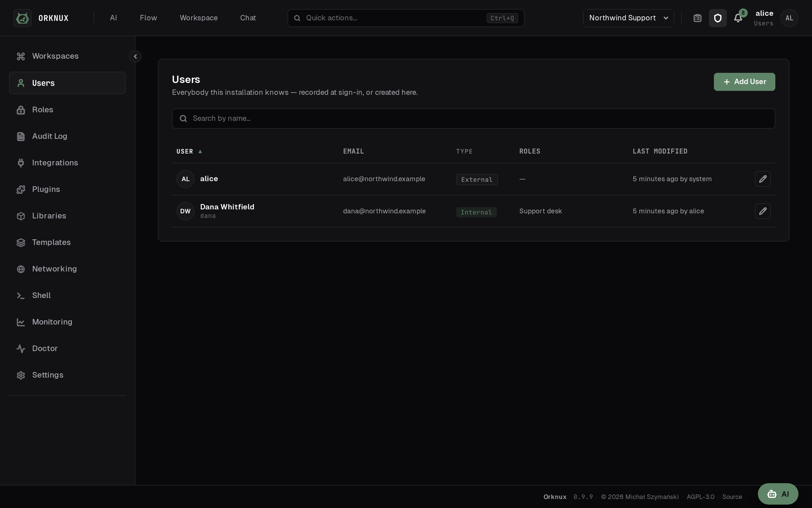Switch to the Chat top navigation tab
Screen dimensions: 812x508
(x=248, y=18)
